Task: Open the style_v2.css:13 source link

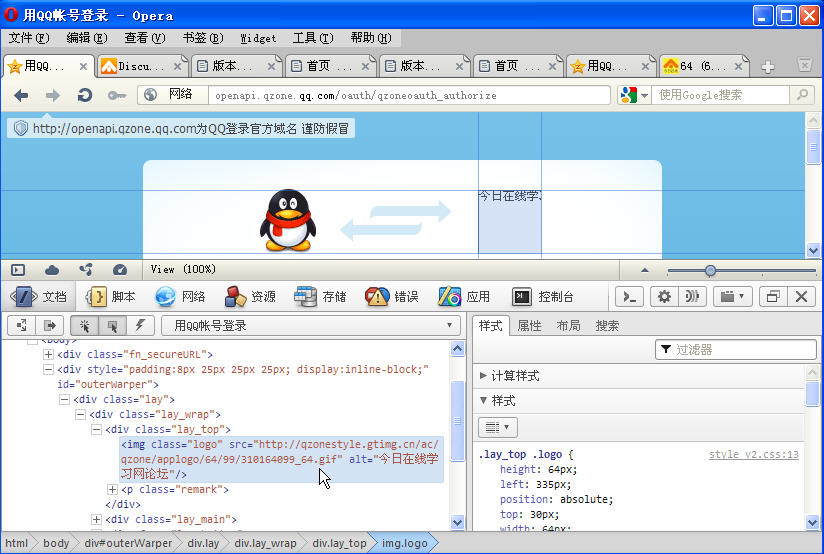Action: [x=754, y=455]
